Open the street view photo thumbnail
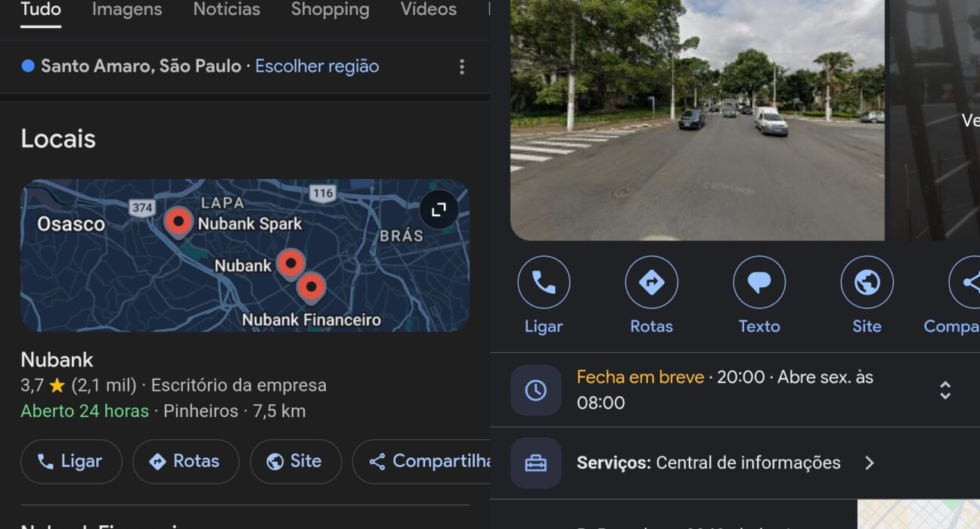The width and height of the screenshot is (980, 529). 697,119
